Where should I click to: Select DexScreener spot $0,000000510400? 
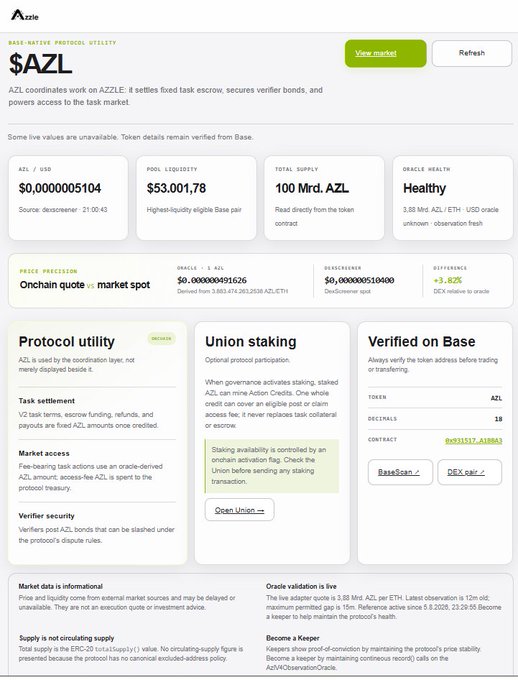359,281
